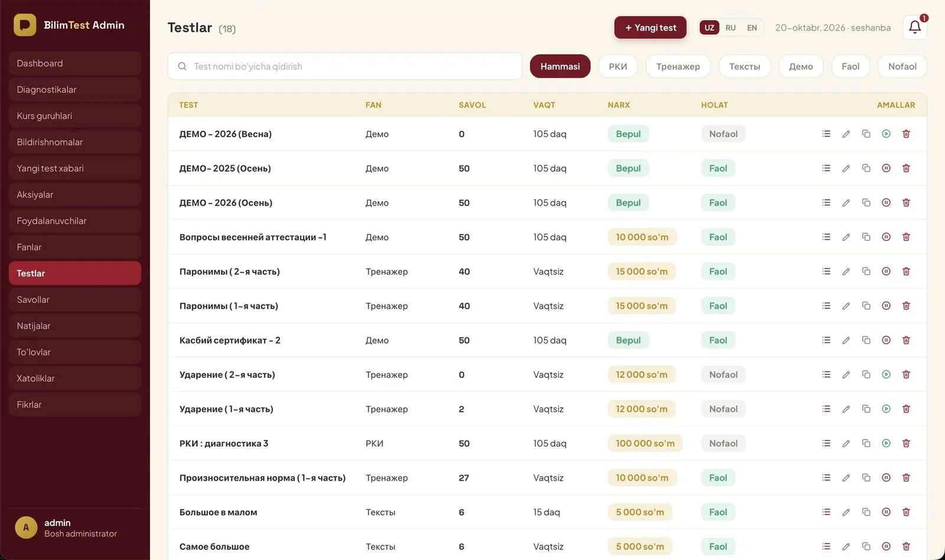Open Kurs guruhlari page

(75, 116)
